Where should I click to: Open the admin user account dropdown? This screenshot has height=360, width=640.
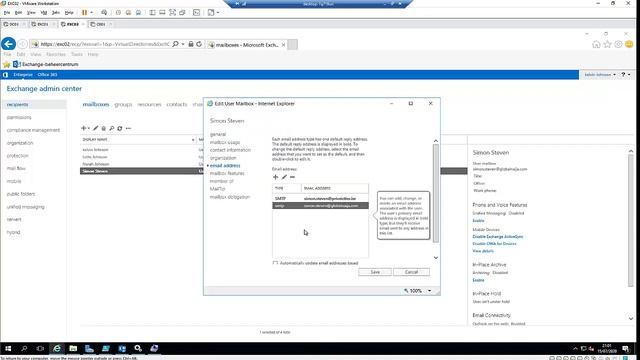pos(600,75)
